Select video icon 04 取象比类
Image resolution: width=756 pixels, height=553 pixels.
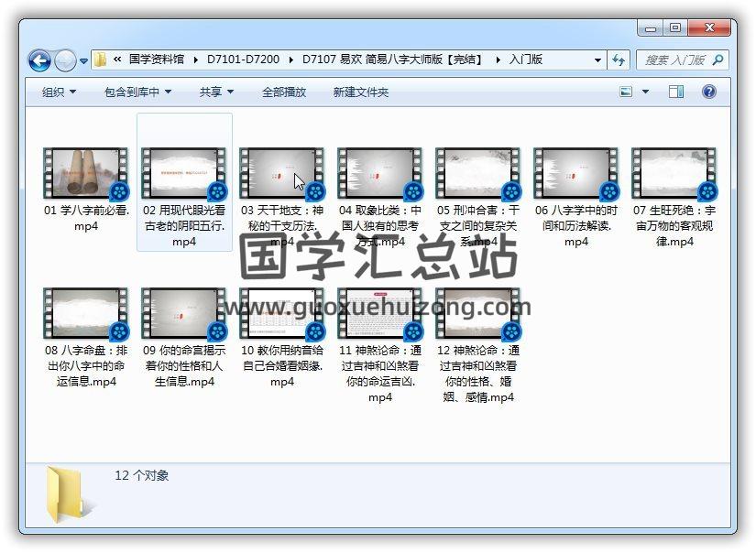click(380, 173)
